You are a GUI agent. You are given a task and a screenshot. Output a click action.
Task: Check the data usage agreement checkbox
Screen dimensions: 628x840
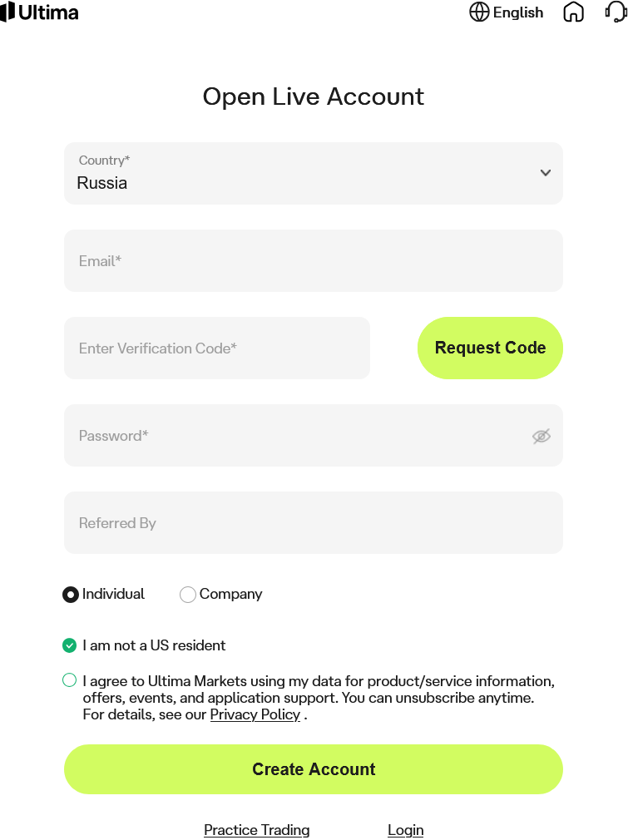coord(70,680)
